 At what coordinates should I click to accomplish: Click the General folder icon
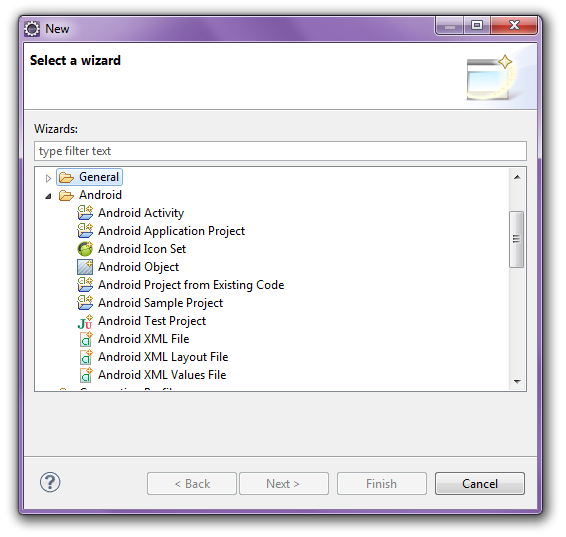[66, 177]
